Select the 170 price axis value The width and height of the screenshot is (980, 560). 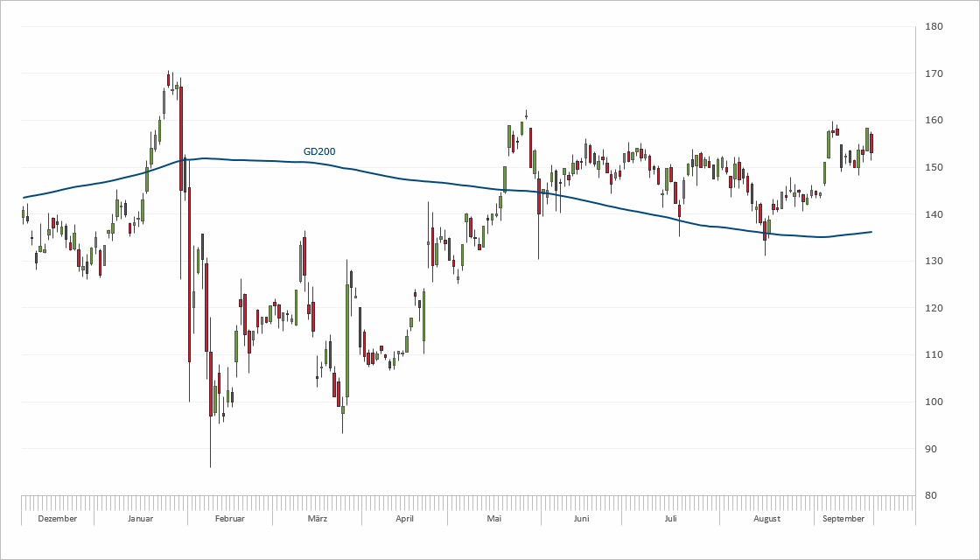[x=934, y=73]
